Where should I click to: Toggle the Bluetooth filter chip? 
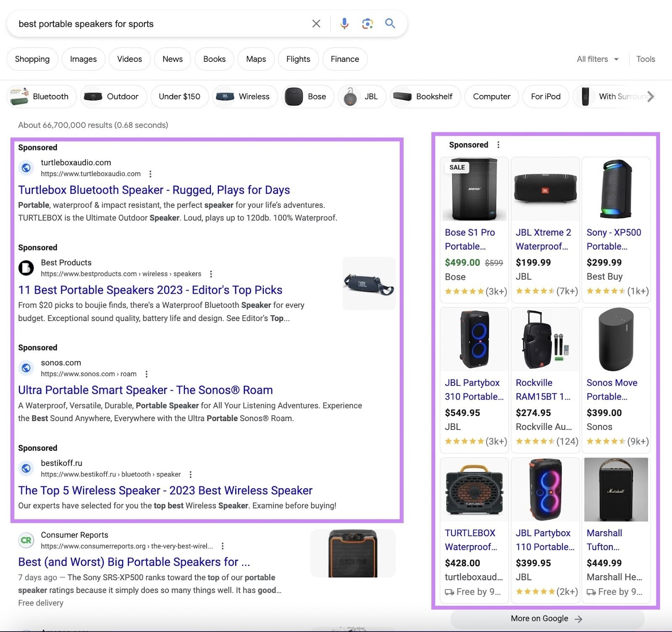41,96
